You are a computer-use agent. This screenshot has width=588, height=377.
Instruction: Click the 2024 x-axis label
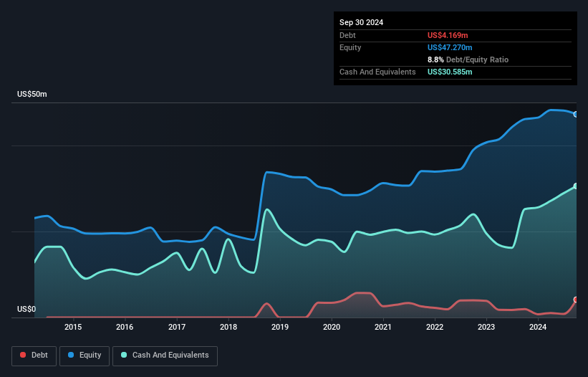538,327
